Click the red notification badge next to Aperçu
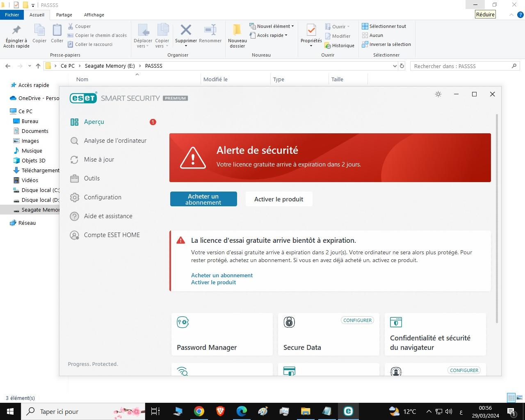The width and height of the screenshot is (525, 420). tap(153, 122)
